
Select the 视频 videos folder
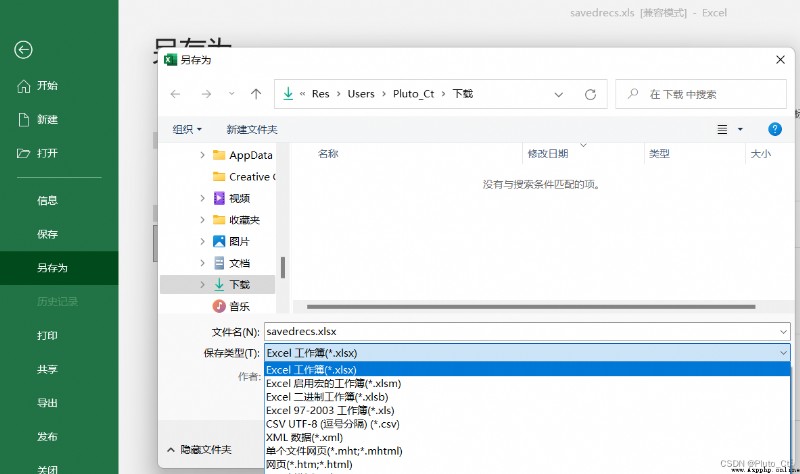[x=232, y=198]
